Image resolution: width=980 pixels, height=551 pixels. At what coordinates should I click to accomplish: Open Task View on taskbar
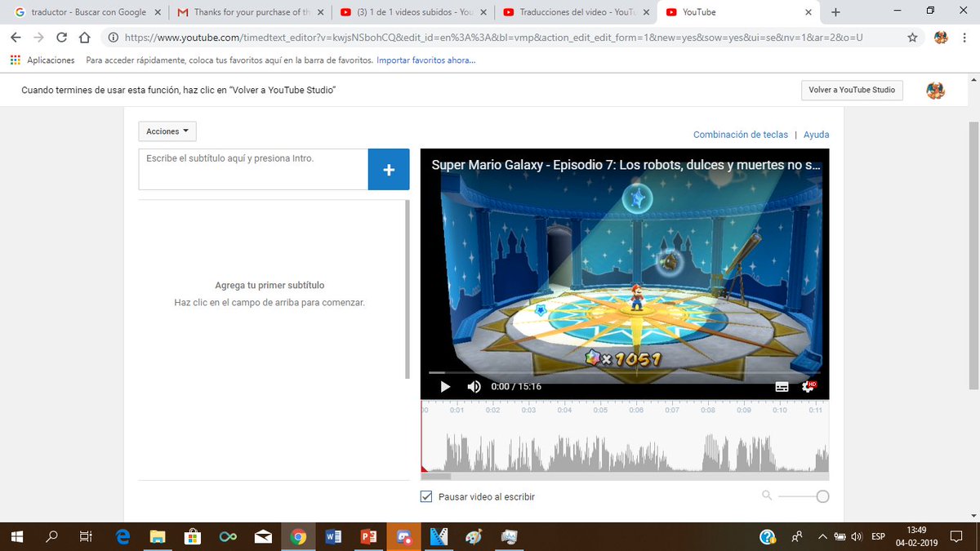85,536
